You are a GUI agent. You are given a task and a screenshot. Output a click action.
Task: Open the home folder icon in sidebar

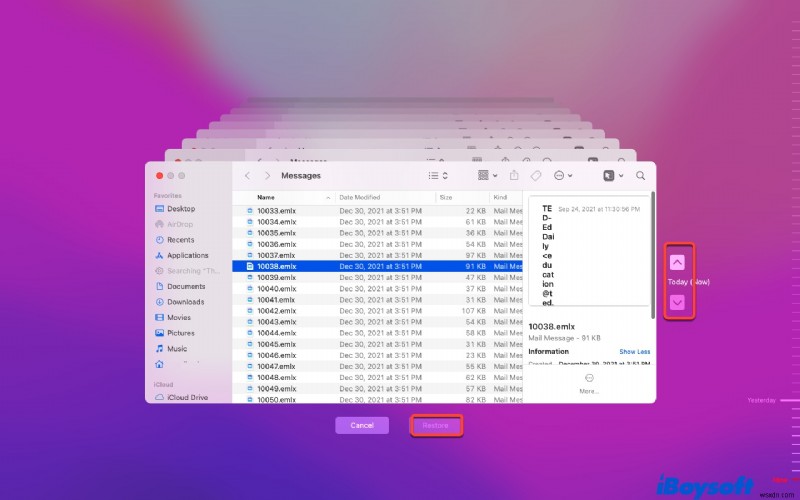coord(159,364)
